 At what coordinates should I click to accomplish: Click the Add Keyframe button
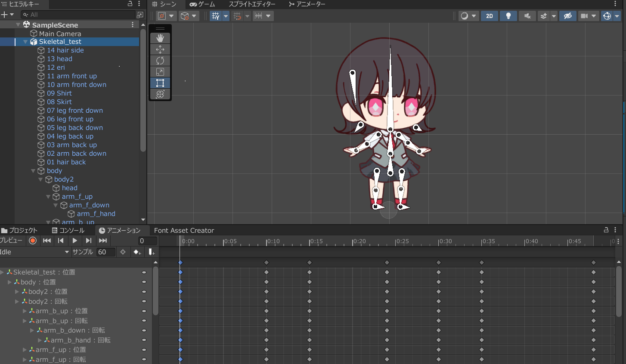coord(137,252)
